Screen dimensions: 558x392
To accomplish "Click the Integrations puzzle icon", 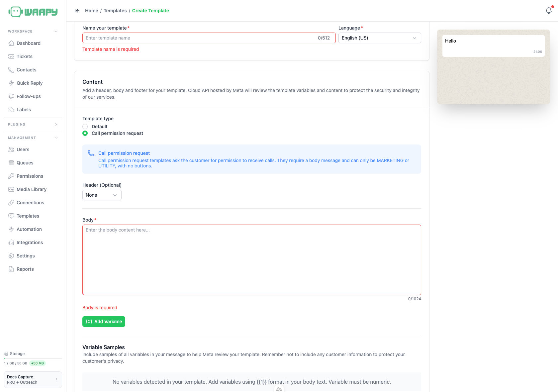I will [x=11, y=243].
